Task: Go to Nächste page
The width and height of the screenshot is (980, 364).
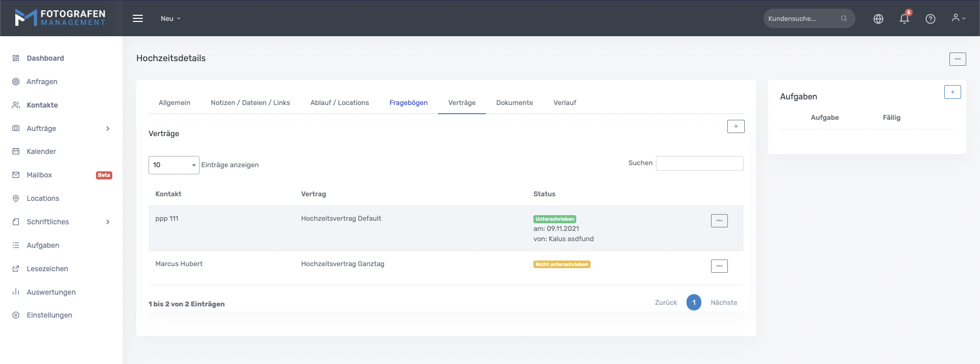Action: click(723, 302)
